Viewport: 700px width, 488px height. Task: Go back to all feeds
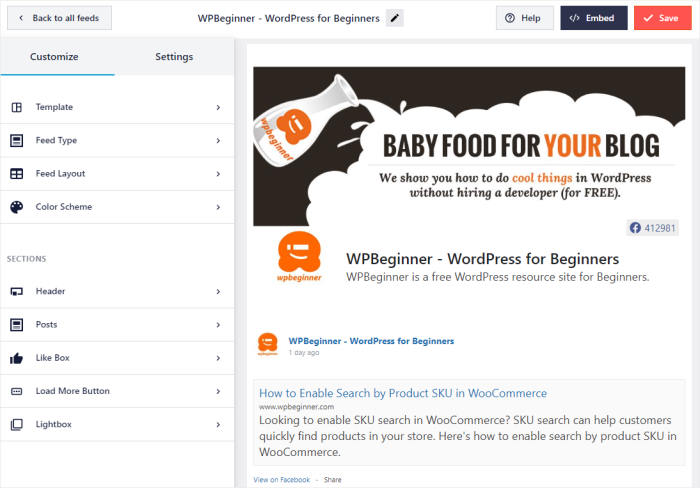[x=57, y=18]
